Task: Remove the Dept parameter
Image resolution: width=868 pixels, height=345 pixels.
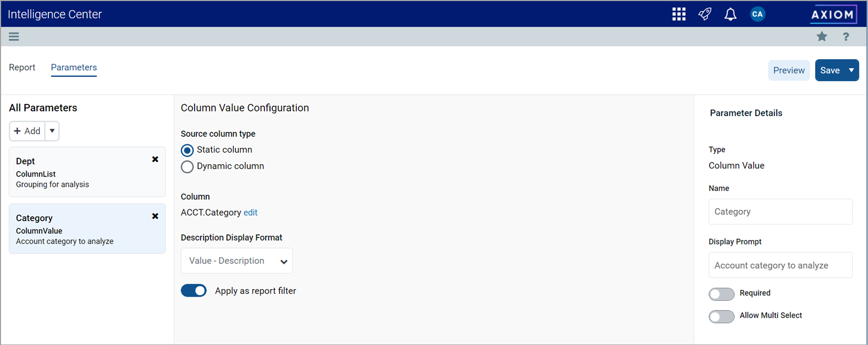Action: click(x=155, y=159)
